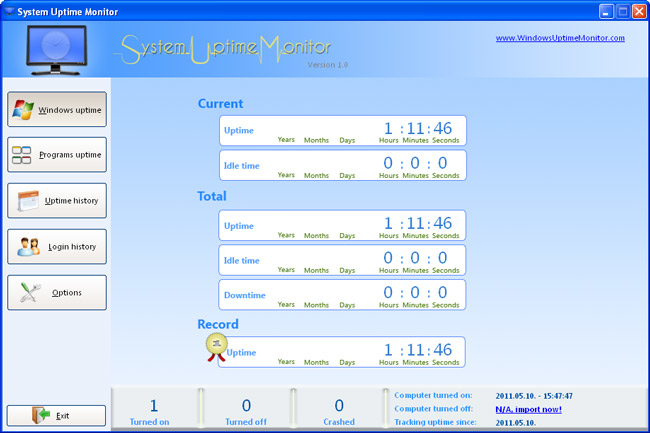Open the Login history view
The image size is (650, 433).
coord(57,247)
